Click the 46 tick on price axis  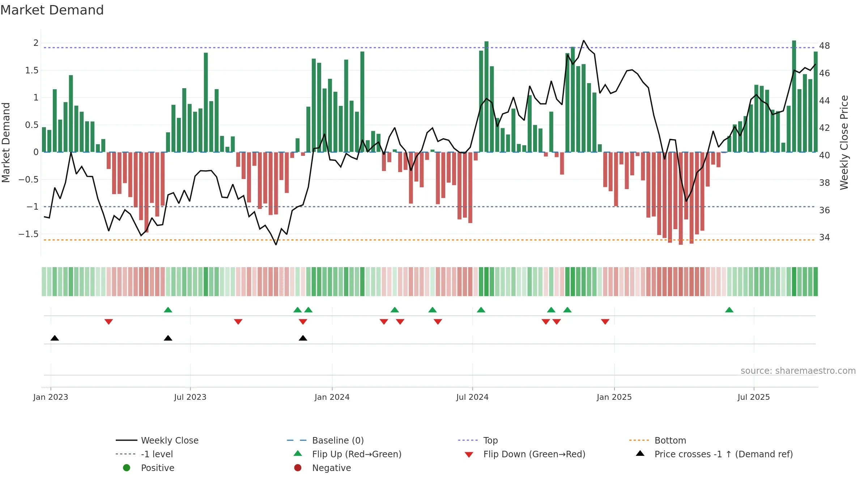825,73
